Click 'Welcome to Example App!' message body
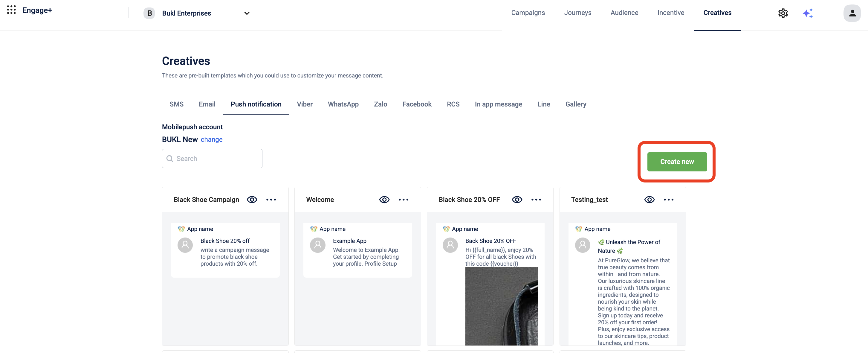This screenshot has height=353, width=868. pyautogui.click(x=366, y=257)
